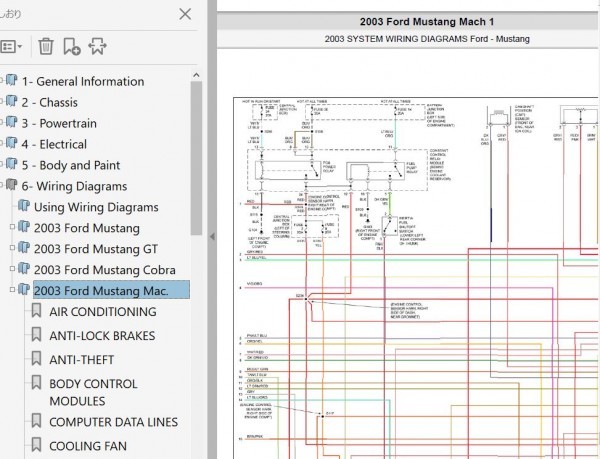Click the ANTI-THEFT bookmark ribbon icon
This screenshot has height=459, width=600.
36,358
